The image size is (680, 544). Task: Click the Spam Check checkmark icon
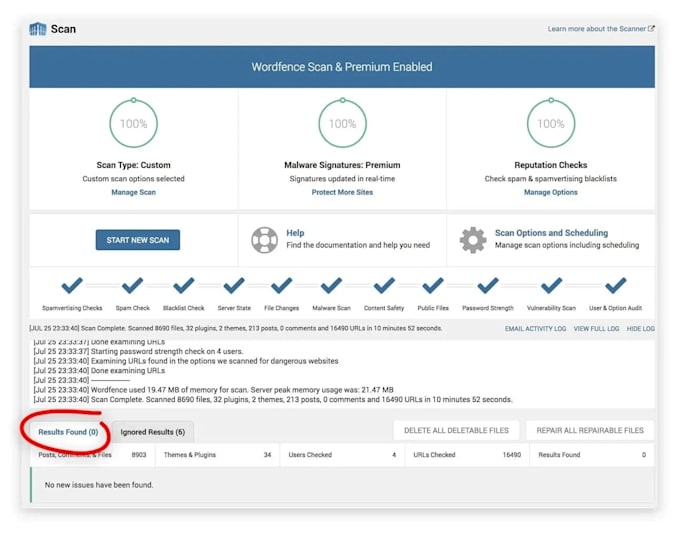[x=132, y=285]
